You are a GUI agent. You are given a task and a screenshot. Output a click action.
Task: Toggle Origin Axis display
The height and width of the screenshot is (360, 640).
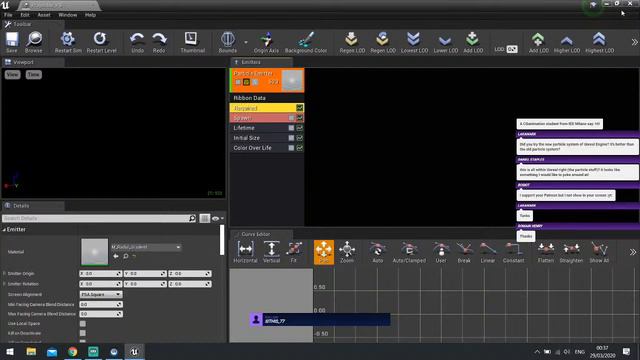pyautogui.click(x=266, y=42)
